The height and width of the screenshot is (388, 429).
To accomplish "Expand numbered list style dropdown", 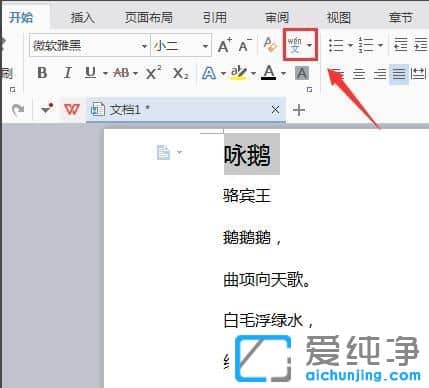I will (380, 45).
